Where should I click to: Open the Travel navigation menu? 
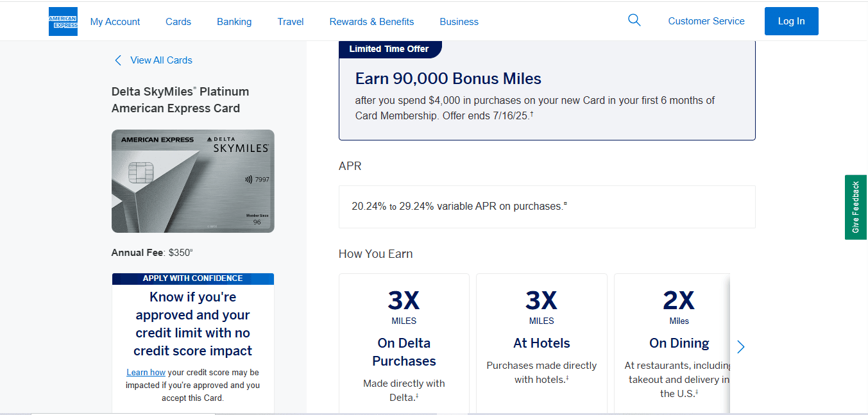point(290,21)
